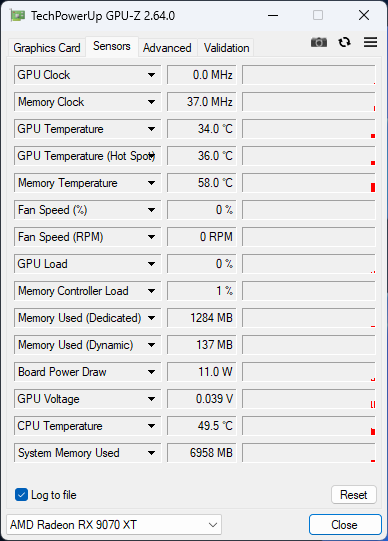Click the GPU Voltage value field
Image resolution: width=388 pixels, height=541 pixels.
202,399
